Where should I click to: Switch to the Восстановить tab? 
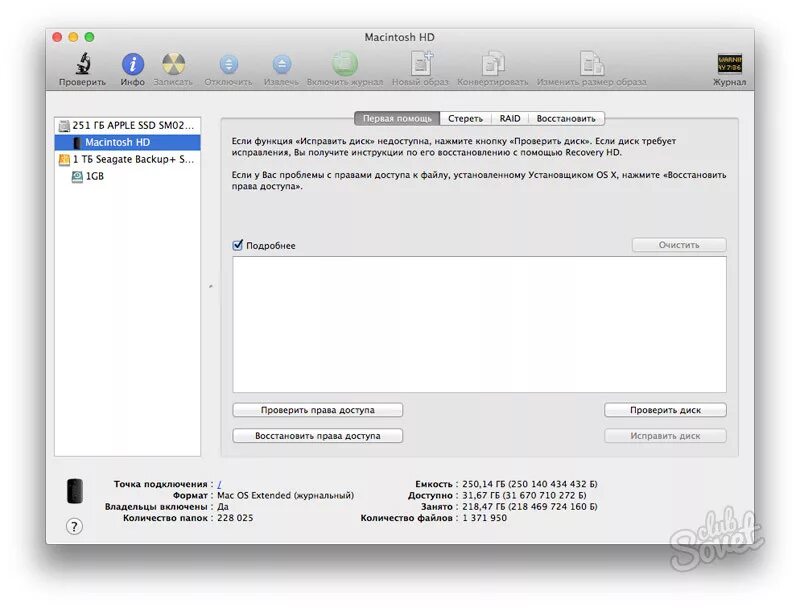coord(566,118)
